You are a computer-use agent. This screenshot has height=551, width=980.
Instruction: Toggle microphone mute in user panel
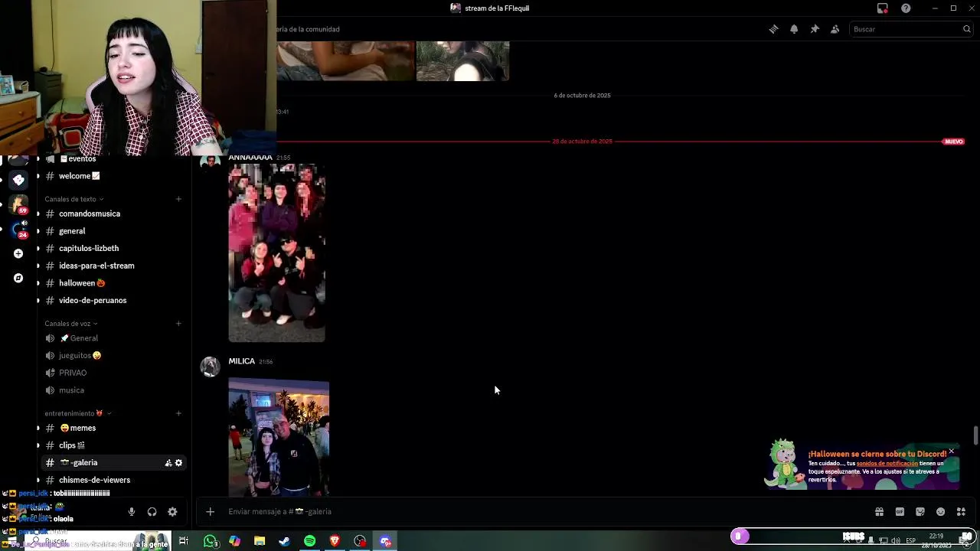tap(132, 512)
